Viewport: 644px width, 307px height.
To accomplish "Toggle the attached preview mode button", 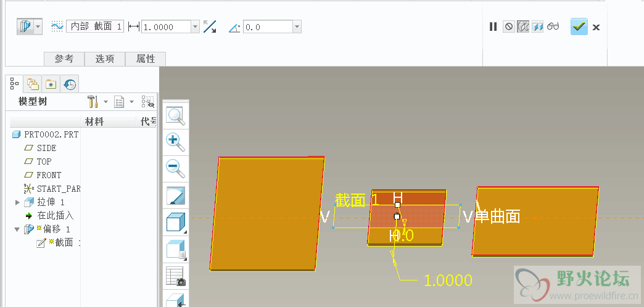I will 537,27.
